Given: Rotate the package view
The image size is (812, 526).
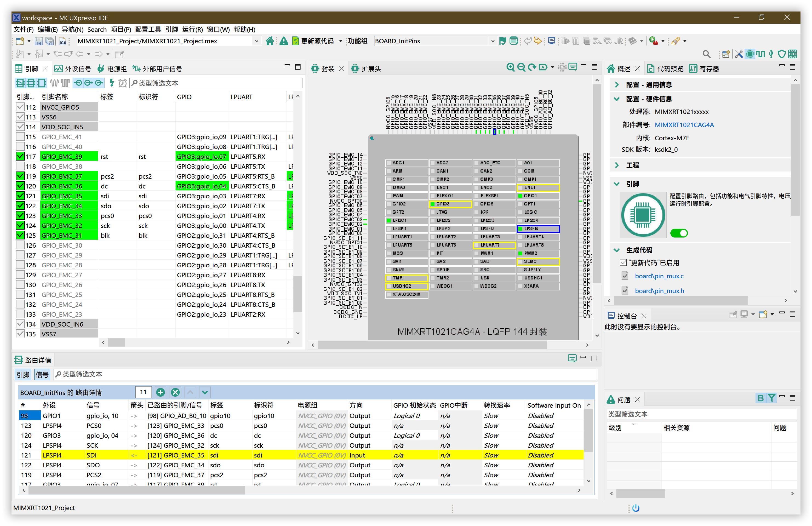Looking at the screenshot, I should pos(532,67).
